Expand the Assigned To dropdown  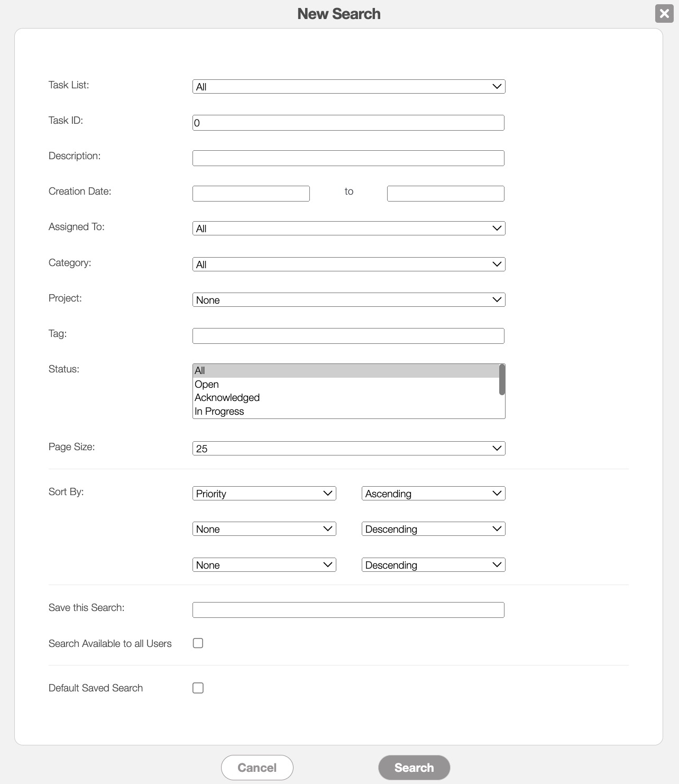tap(348, 229)
